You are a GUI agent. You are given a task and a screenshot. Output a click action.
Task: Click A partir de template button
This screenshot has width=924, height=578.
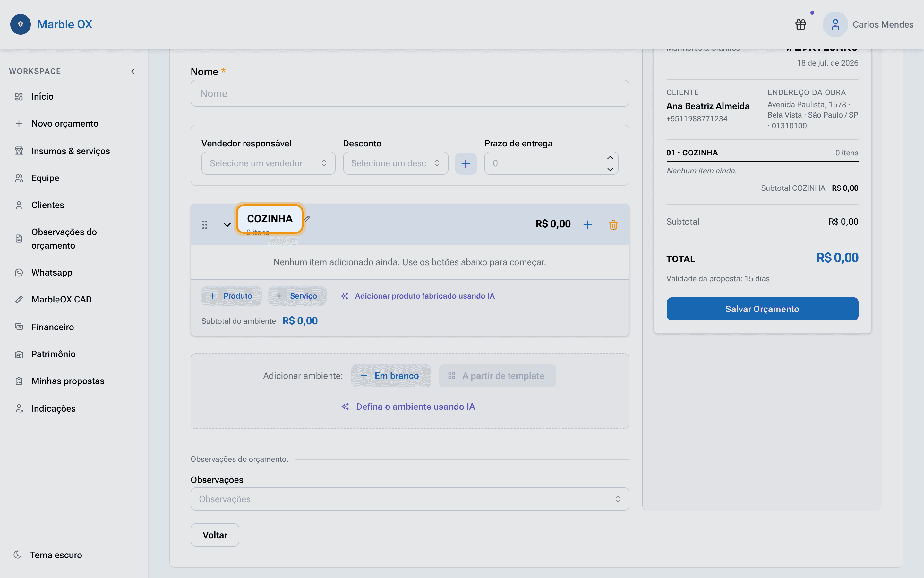pos(497,376)
